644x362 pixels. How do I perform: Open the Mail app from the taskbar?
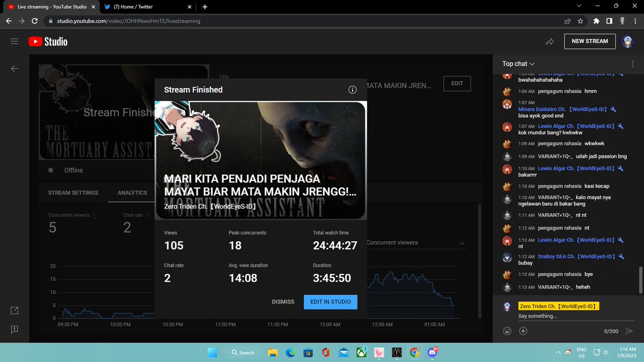coord(343,352)
